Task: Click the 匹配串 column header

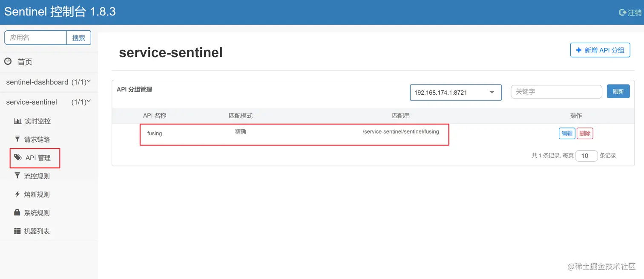Action: (401, 116)
